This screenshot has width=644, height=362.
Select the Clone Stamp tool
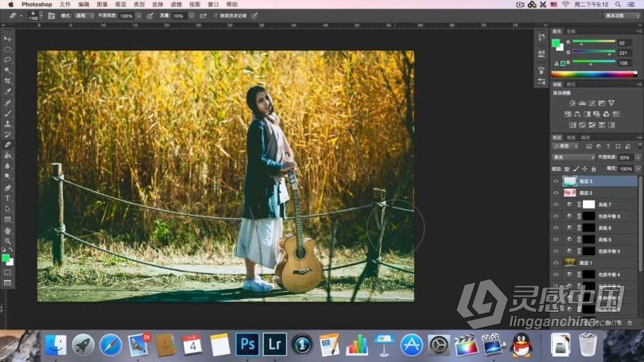pos(8,123)
